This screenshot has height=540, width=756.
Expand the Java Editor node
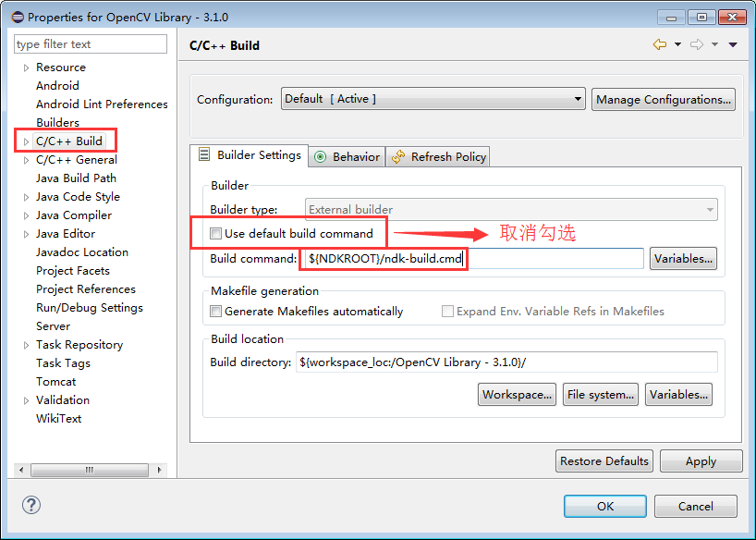tap(26, 234)
